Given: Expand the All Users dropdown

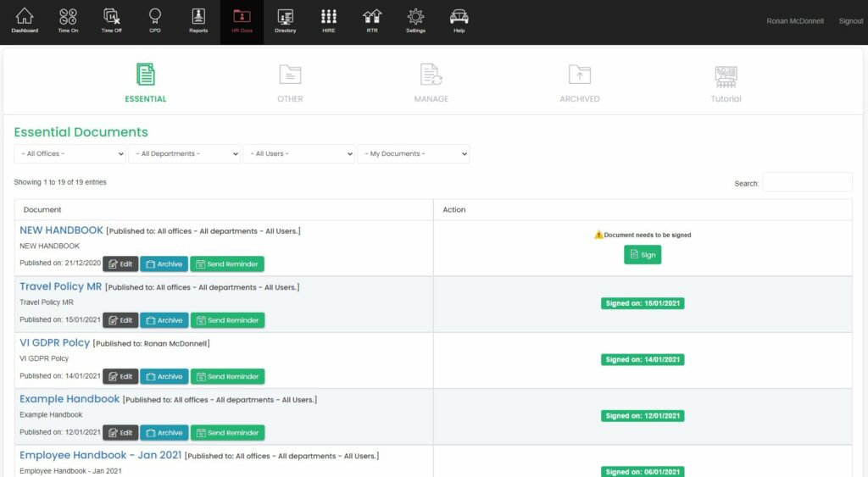Looking at the screenshot, I should pyautogui.click(x=299, y=154).
